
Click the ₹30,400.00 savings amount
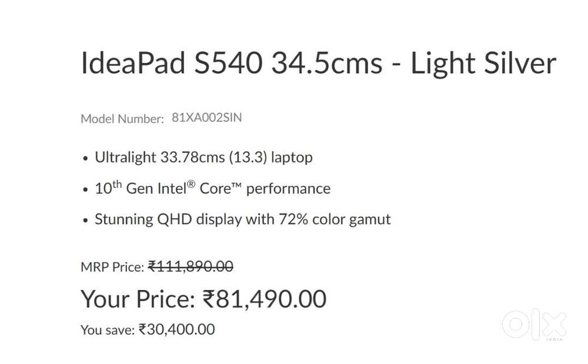(x=176, y=329)
